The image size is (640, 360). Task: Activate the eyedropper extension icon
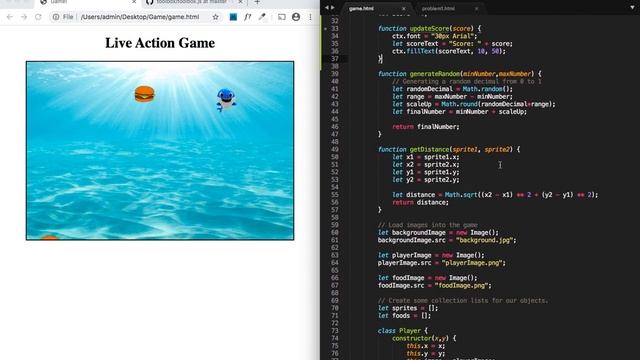click(x=262, y=17)
